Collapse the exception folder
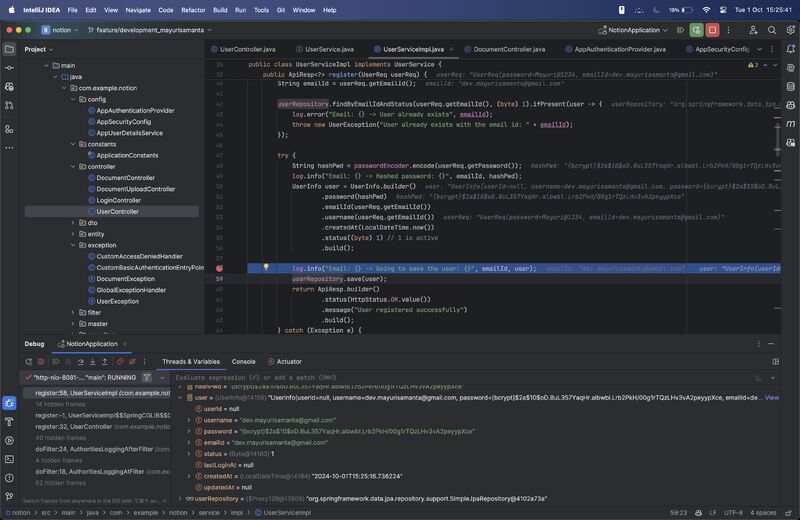The image size is (800, 520). tap(73, 245)
